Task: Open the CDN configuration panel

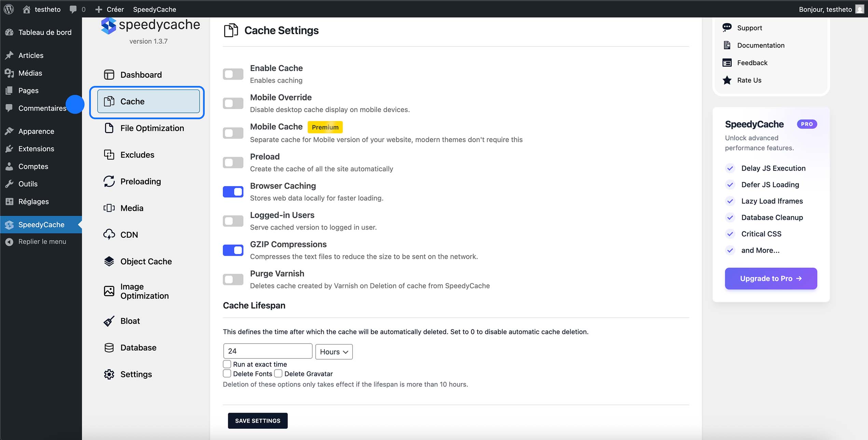Action: (129, 235)
